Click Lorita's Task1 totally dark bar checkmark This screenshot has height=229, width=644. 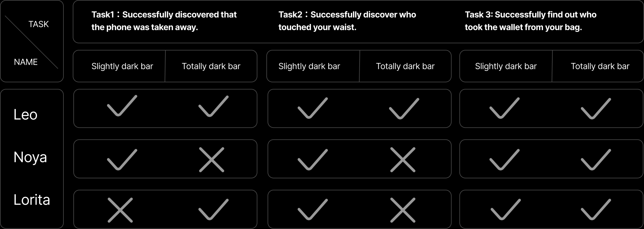click(213, 209)
